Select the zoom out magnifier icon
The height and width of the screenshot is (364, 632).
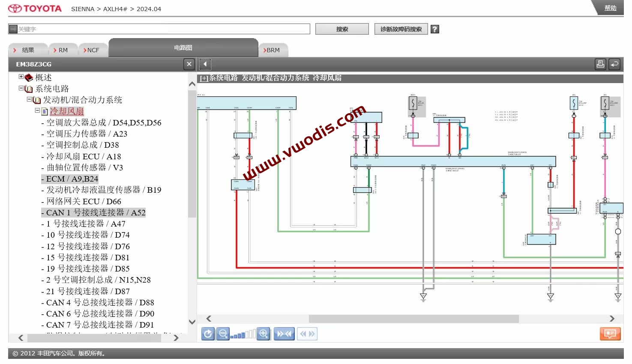223,334
